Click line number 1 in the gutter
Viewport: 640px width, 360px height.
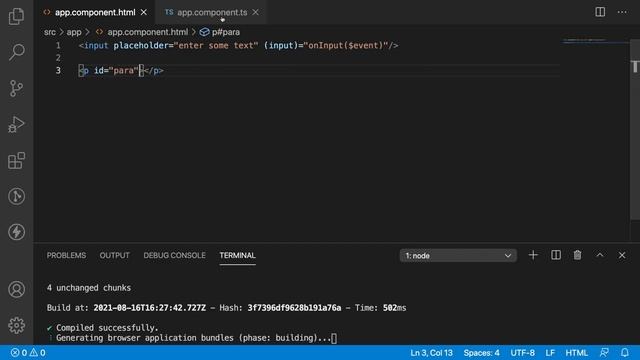click(x=58, y=45)
